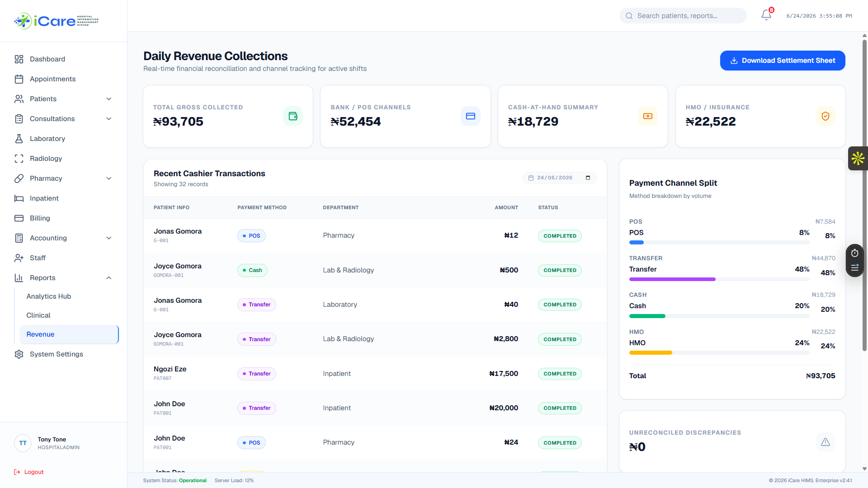Click the Billing card icon

(x=19, y=218)
